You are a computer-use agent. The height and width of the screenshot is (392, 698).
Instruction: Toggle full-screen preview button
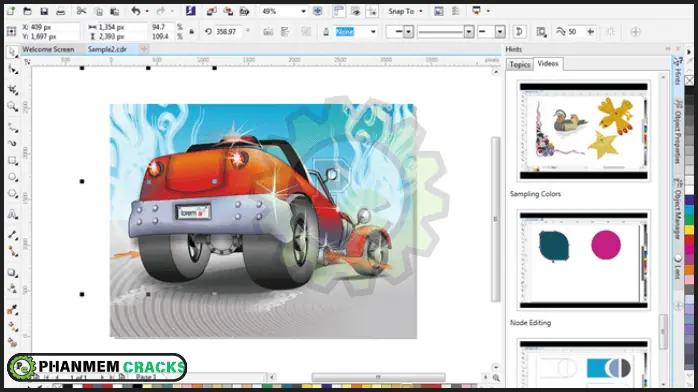(317, 11)
